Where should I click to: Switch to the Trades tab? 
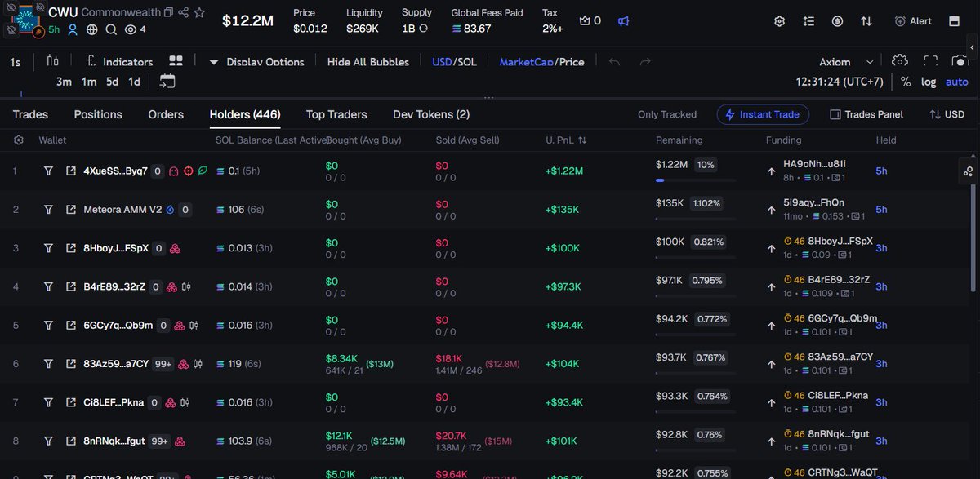30,115
